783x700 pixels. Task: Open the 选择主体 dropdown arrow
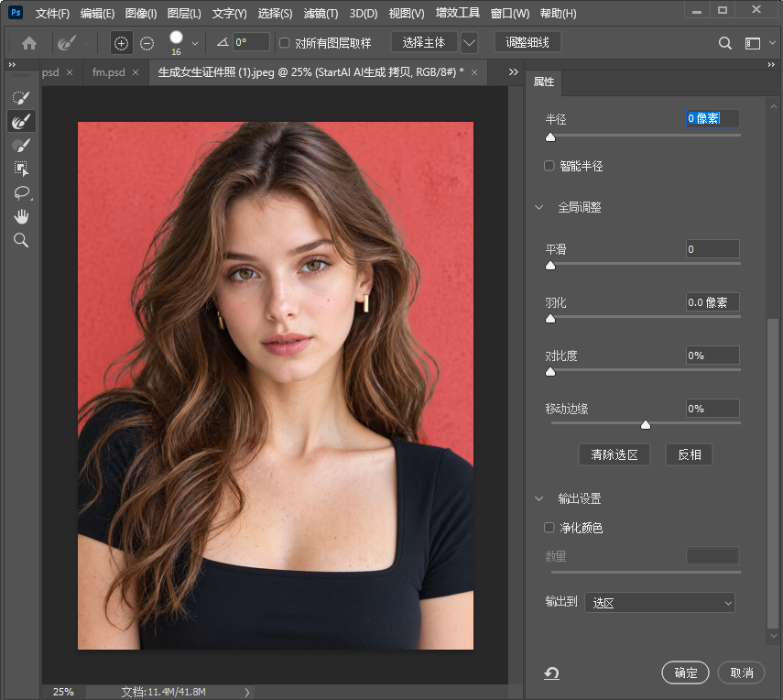point(470,43)
